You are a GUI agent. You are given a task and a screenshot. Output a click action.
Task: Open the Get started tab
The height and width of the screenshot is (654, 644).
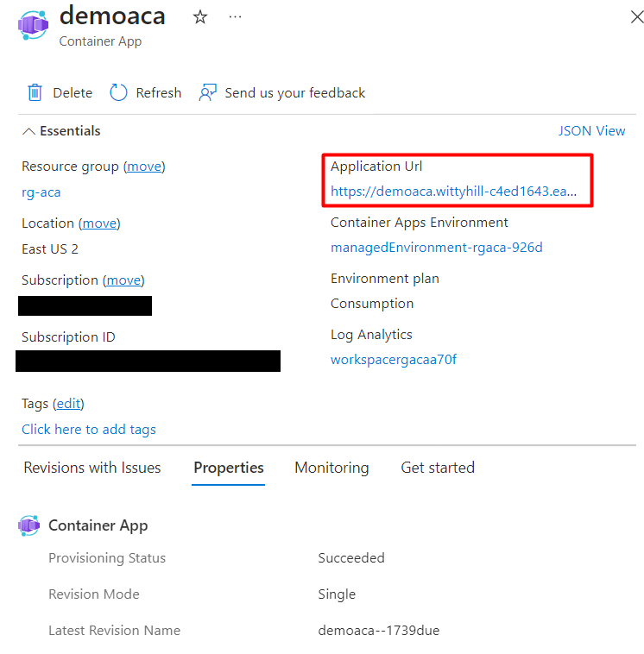coord(438,468)
